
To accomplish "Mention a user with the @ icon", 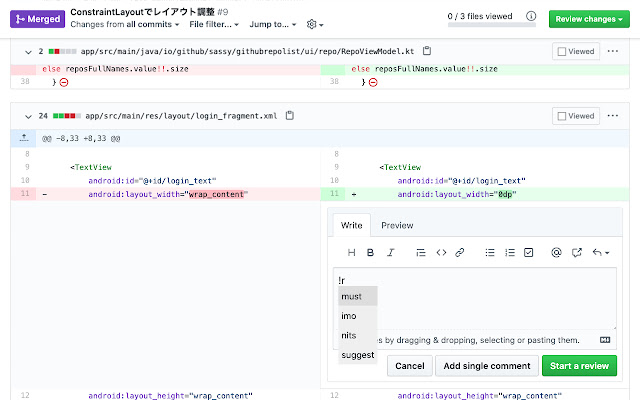I will (556, 252).
